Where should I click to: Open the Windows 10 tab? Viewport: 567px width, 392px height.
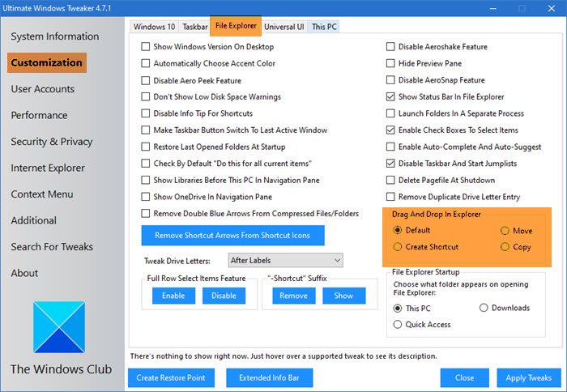(154, 27)
